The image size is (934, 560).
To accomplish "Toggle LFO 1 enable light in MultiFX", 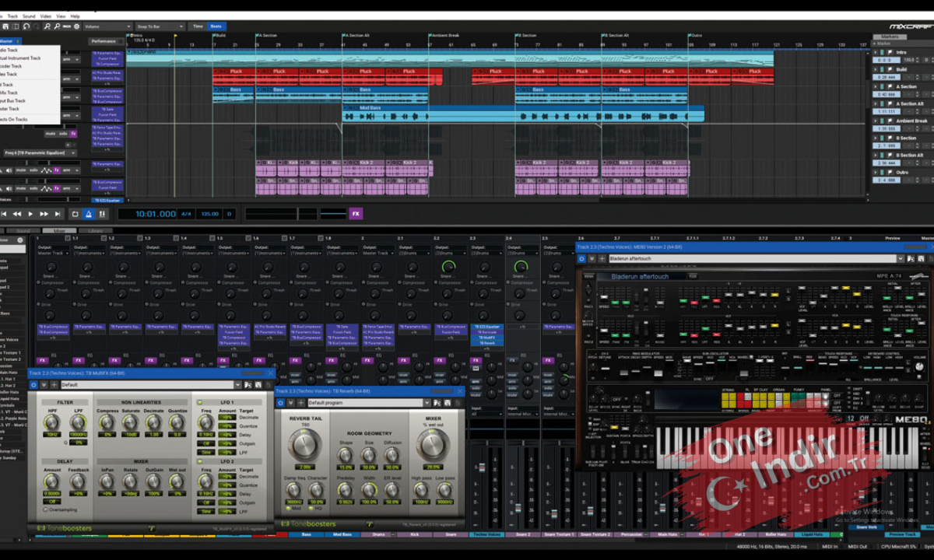I will pos(198,403).
